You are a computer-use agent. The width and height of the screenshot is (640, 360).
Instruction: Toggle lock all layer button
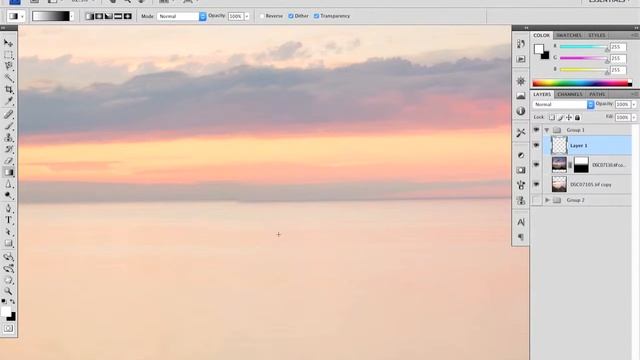[x=577, y=118]
